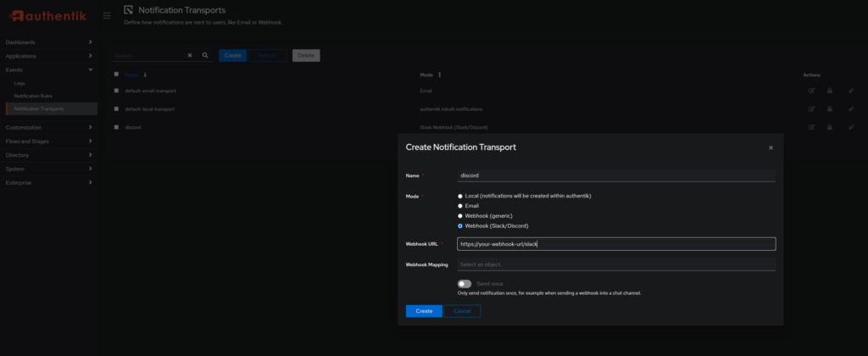
Task: Tick the select-all checkbox in table header
Action: point(116,75)
